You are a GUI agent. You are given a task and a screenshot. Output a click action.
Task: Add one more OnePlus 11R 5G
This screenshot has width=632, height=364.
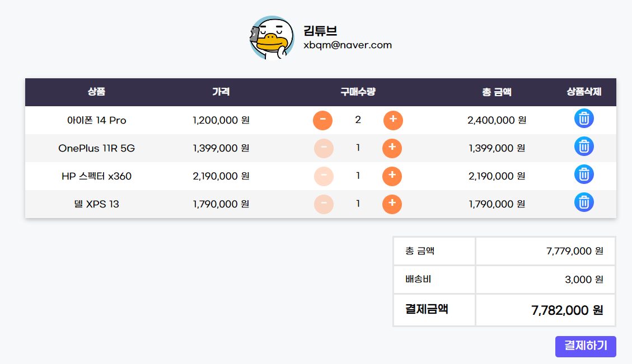point(392,148)
